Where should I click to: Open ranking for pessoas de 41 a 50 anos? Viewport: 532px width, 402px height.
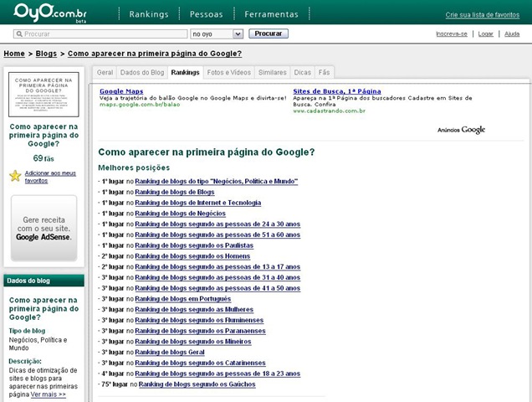coord(217,288)
